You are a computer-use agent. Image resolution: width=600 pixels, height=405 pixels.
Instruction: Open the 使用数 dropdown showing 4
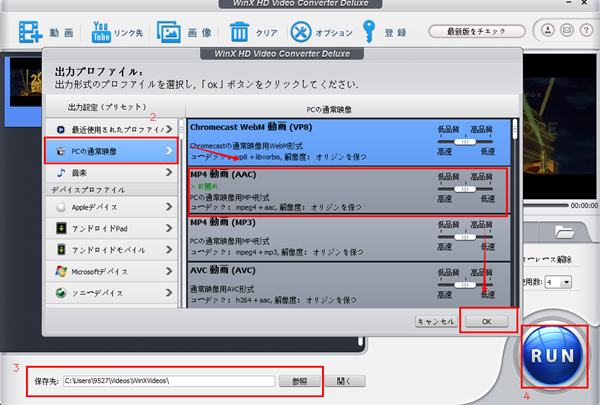pyautogui.click(x=559, y=282)
